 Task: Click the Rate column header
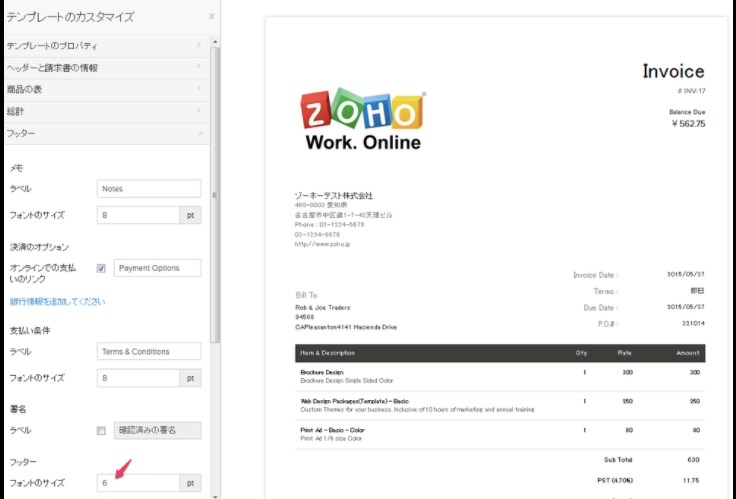coord(624,353)
